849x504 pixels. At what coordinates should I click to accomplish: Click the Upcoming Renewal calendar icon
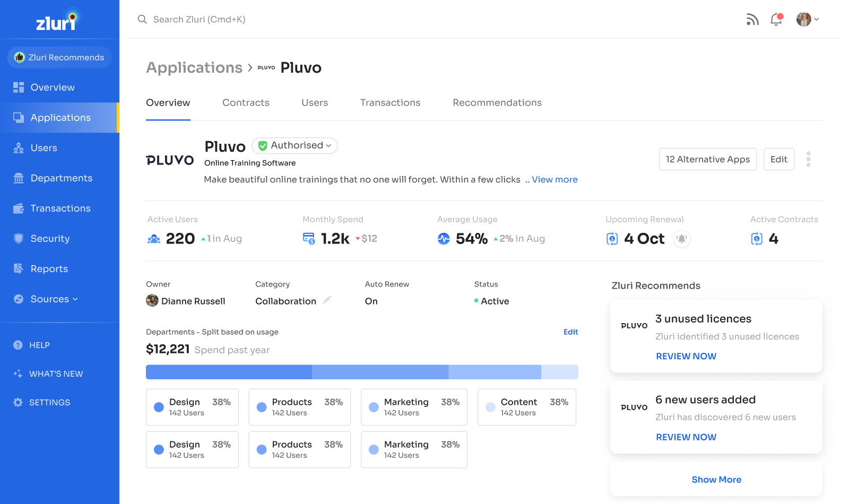pos(612,239)
